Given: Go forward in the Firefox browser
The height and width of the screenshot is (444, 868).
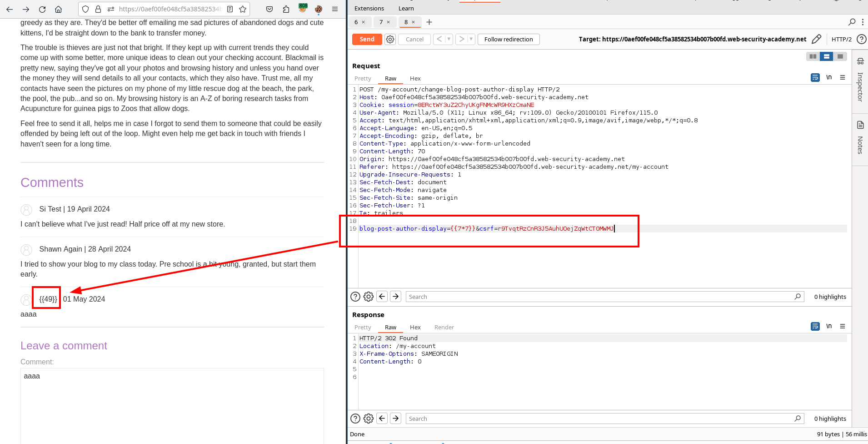Looking at the screenshot, I should click(x=26, y=9).
